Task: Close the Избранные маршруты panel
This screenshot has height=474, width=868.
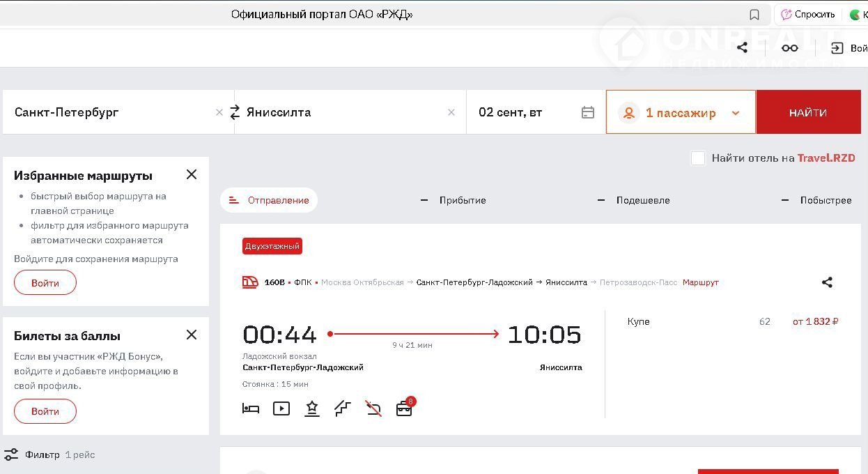Action: [x=192, y=174]
